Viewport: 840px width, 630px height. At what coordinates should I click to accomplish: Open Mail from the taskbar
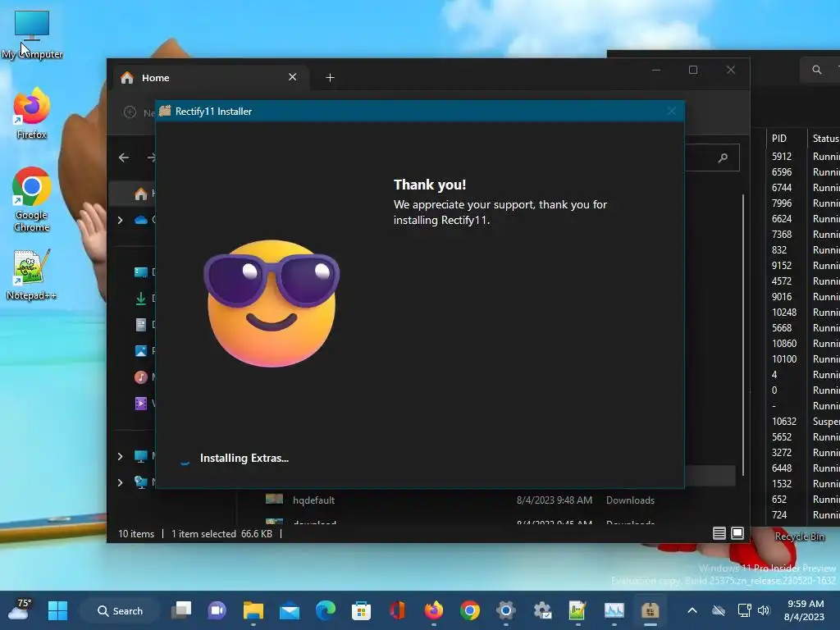(290, 610)
